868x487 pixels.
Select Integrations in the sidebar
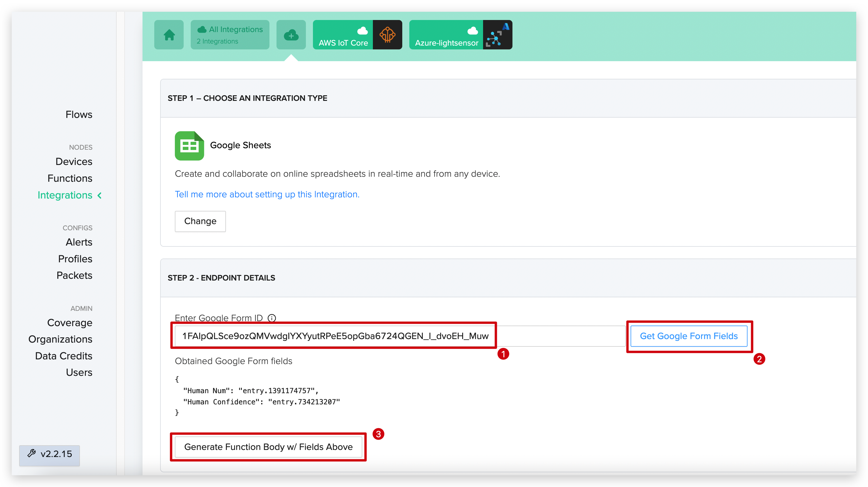pyautogui.click(x=65, y=195)
